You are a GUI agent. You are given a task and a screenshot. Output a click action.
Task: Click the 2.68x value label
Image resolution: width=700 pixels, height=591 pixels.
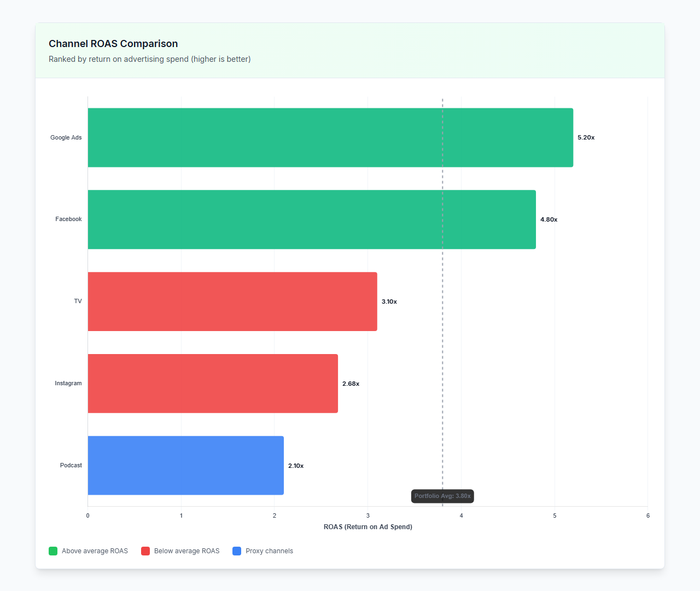click(x=351, y=384)
